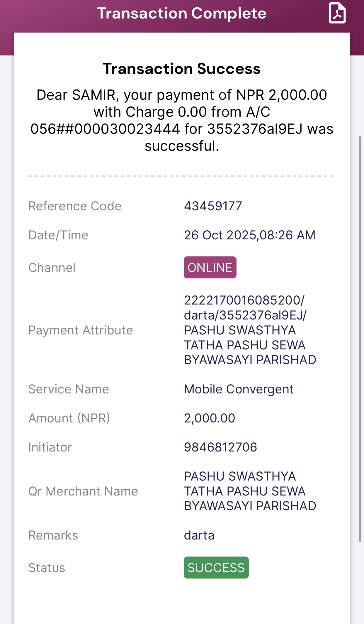Select the Qr Merchant Name label
Viewport: 364px width, 624px height.
pyautogui.click(x=83, y=491)
